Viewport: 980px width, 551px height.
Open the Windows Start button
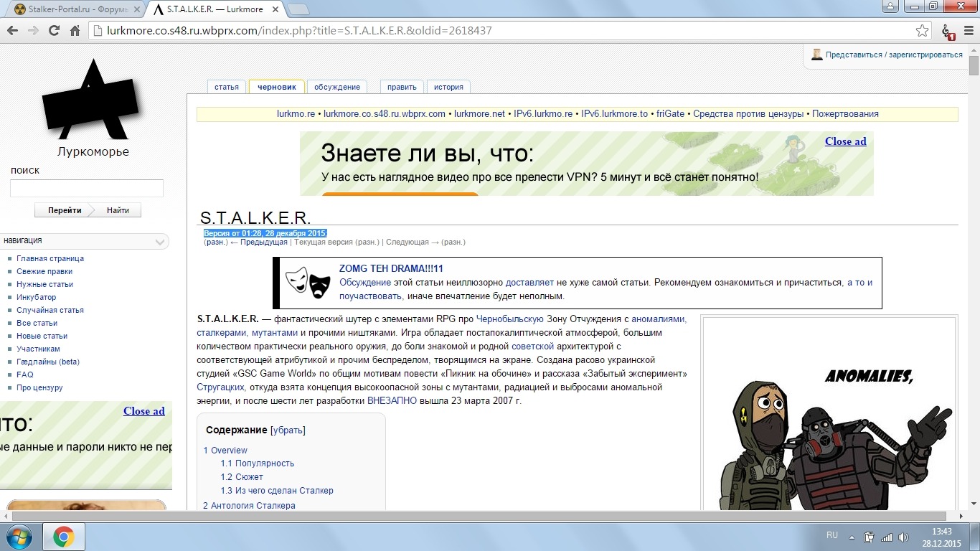pyautogui.click(x=18, y=536)
